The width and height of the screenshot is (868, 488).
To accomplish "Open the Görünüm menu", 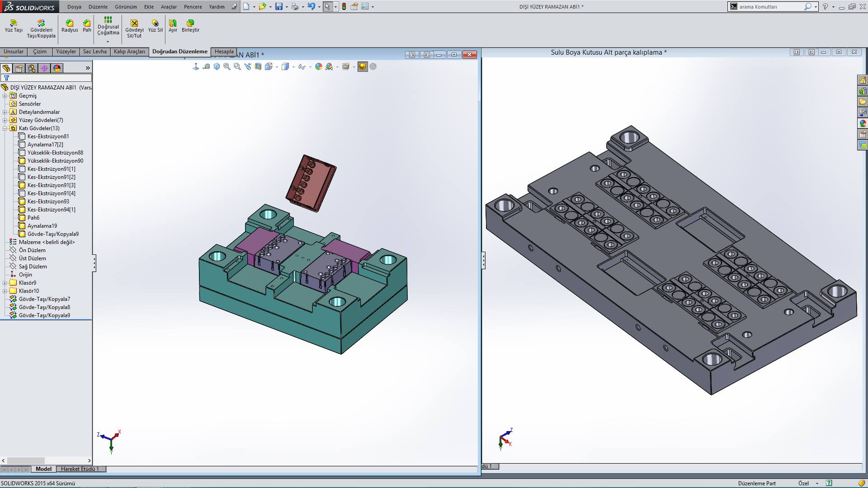I will click(x=126, y=7).
